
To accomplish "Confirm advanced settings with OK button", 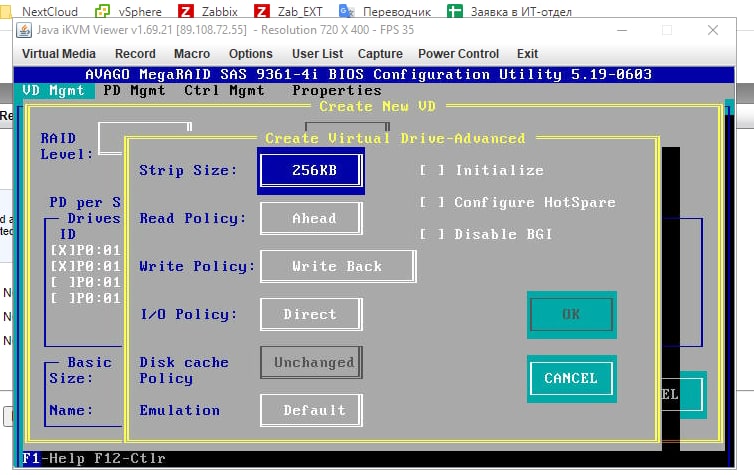I will coord(571,314).
